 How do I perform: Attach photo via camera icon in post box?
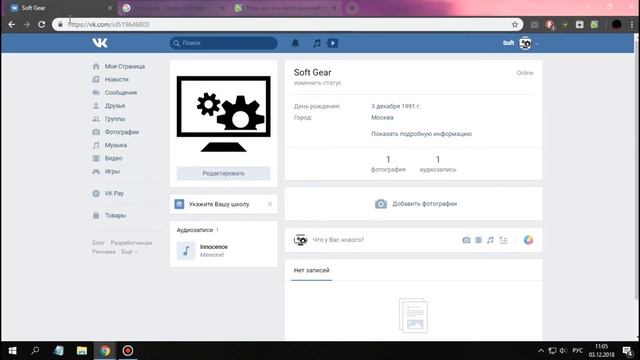point(466,240)
